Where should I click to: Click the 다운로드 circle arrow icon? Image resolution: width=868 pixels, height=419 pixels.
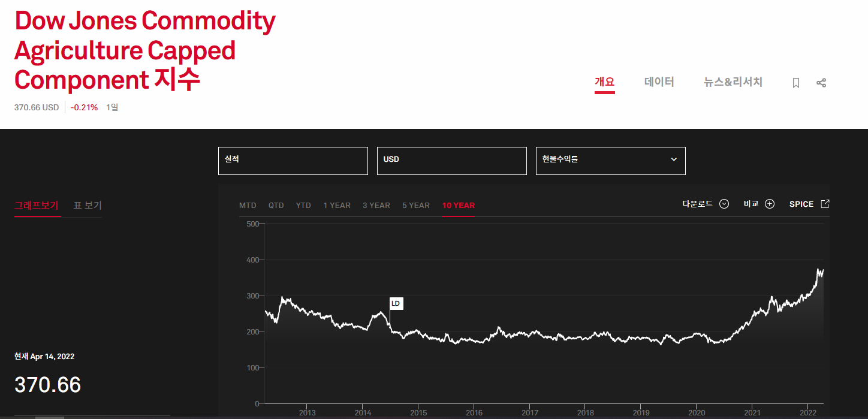click(x=724, y=204)
